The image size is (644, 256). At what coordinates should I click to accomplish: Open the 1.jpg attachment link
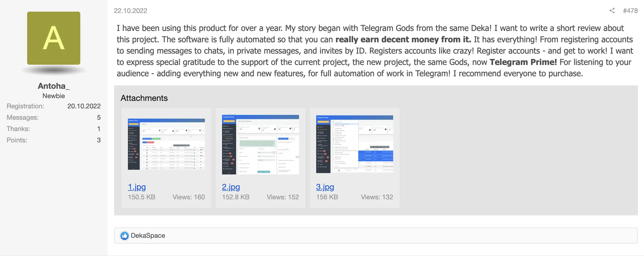(137, 187)
